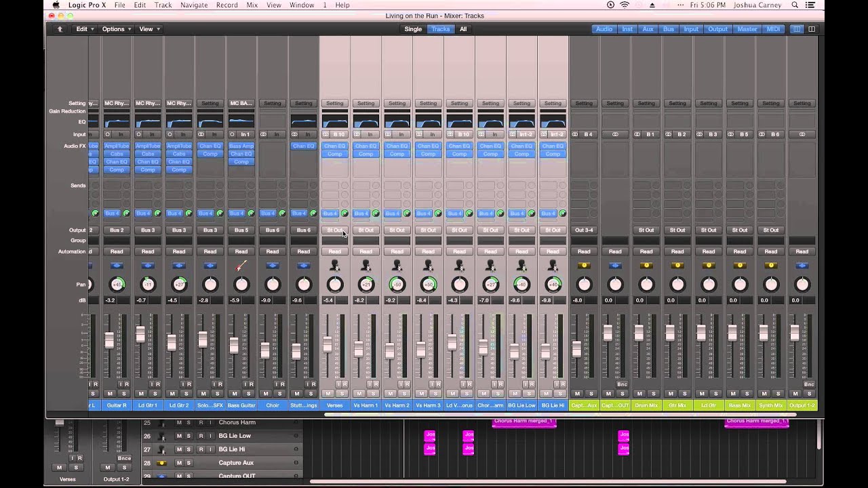Mute the Drum Mix channel
Image resolution: width=868 pixels, height=488 pixels.
click(x=640, y=394)
